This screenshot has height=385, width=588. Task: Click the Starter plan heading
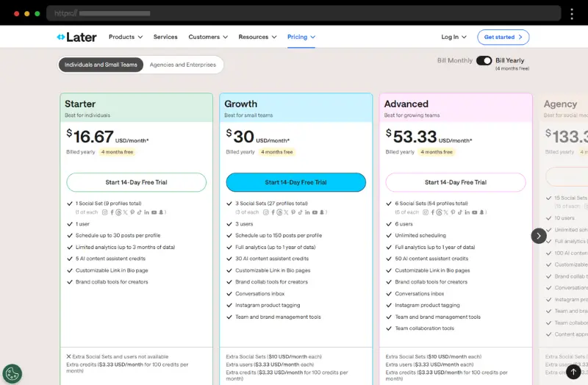pyautogui.click(x=80, y=104)
